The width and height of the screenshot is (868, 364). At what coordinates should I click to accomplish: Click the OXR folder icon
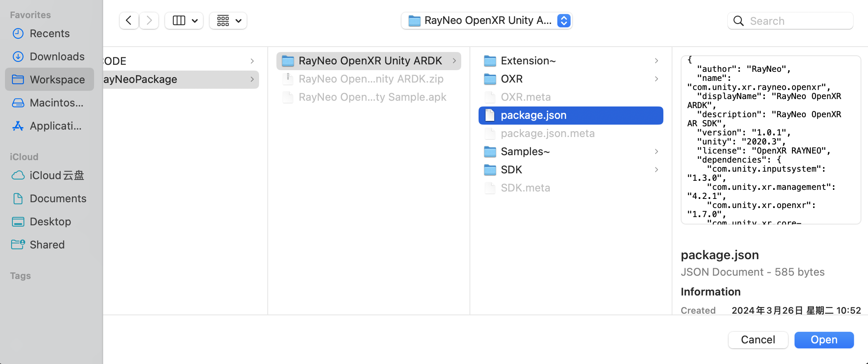[x=490, y=79]
